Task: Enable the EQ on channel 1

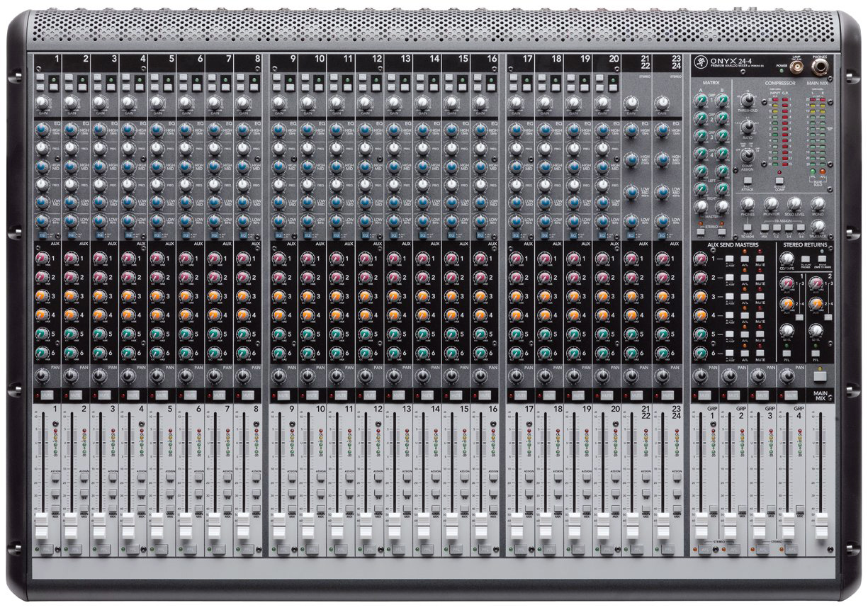Action: tap(42, 235)
